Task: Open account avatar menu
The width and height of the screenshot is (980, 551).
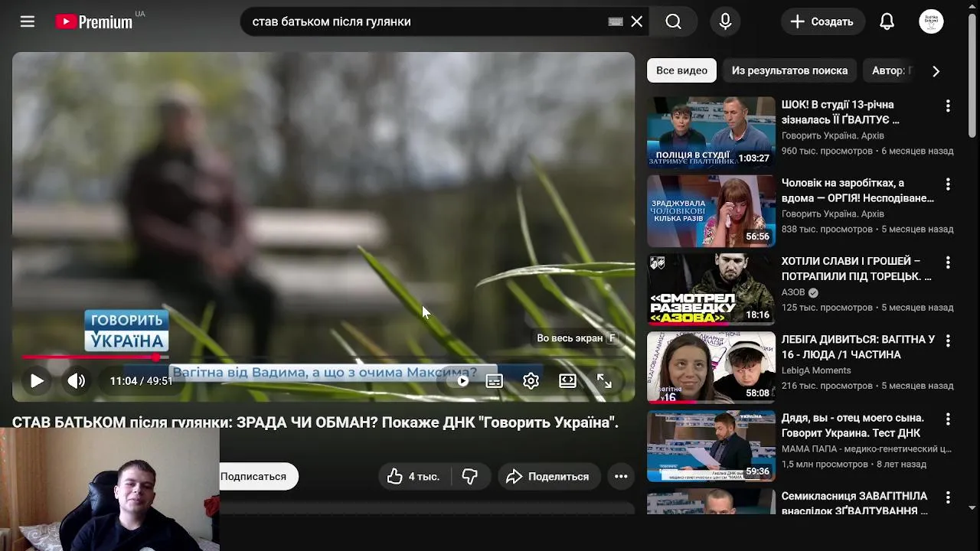Action: click(x=931, y=21)
